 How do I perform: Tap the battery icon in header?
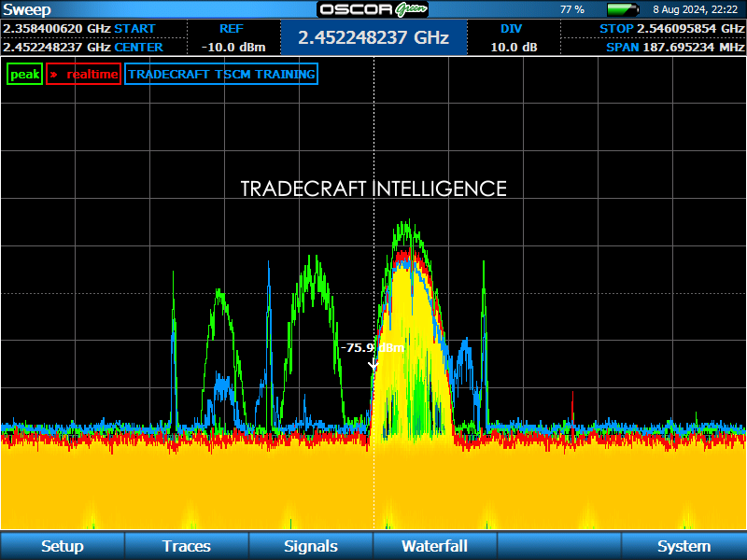coord(623,9)
